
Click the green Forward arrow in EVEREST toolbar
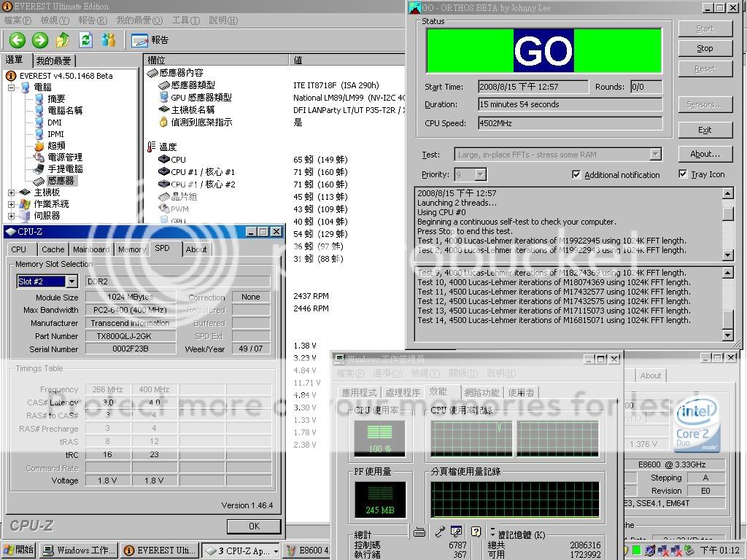coord(39,40)
